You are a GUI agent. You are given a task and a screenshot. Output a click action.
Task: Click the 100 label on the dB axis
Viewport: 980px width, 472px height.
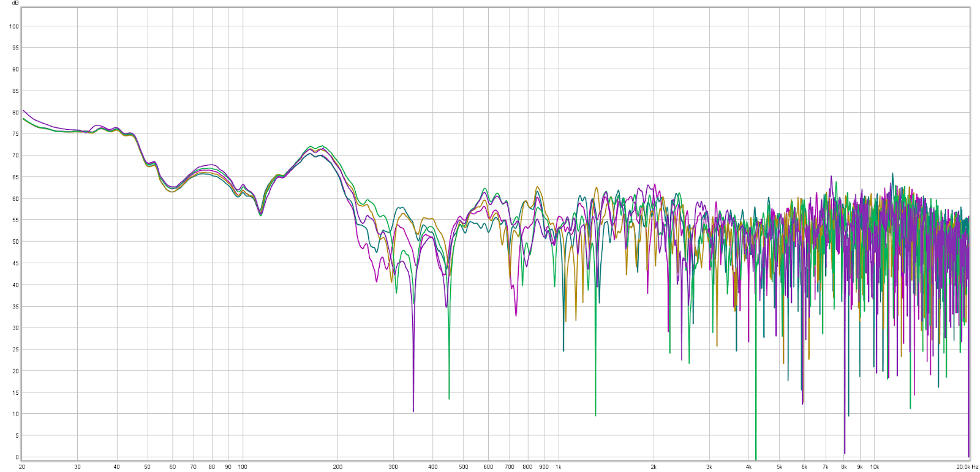pos(14,26)
